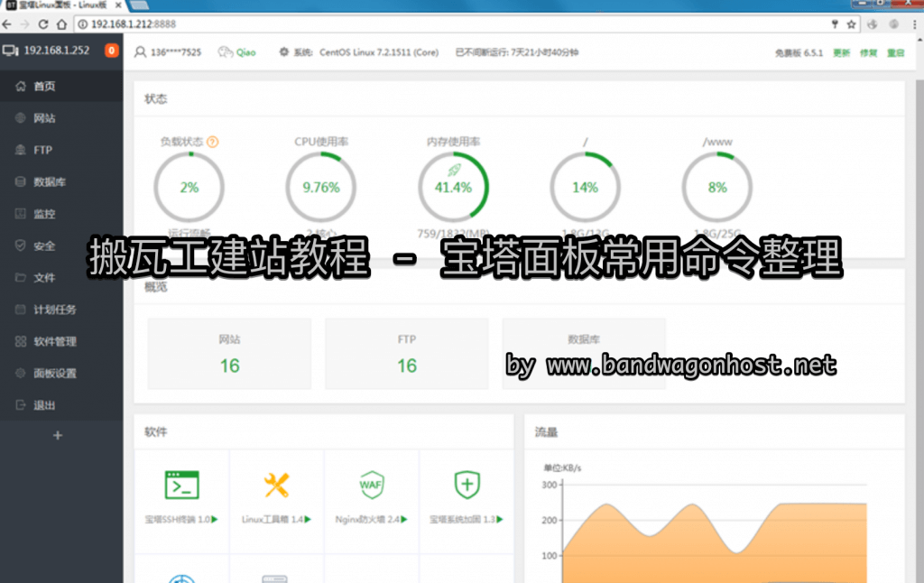The image size is (924, 583).
Task: Click the logout icon beside 退出
Action: 21,405
